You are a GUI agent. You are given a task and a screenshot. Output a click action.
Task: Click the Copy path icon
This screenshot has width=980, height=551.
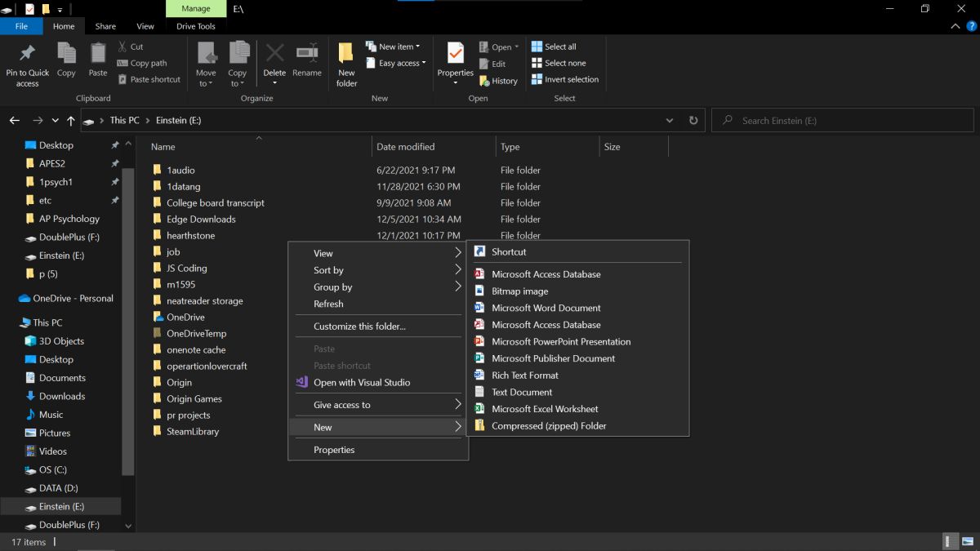(x=142, y=63)
